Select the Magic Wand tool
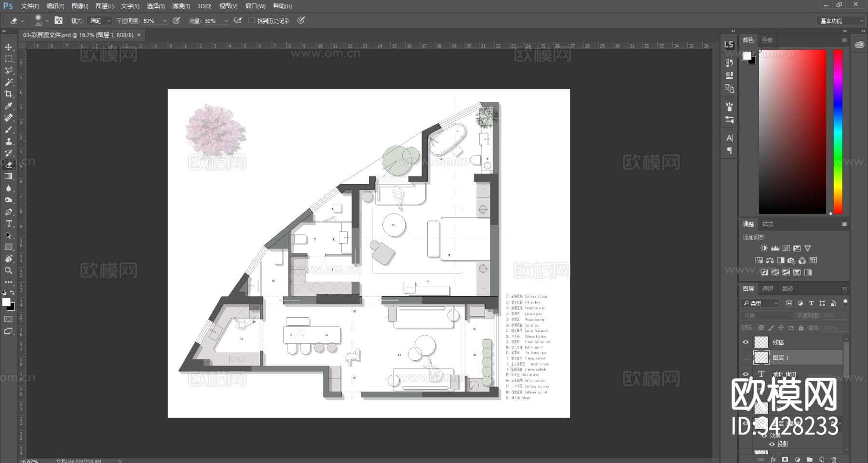This screenshot has width=868, height=463. (9, 82)
